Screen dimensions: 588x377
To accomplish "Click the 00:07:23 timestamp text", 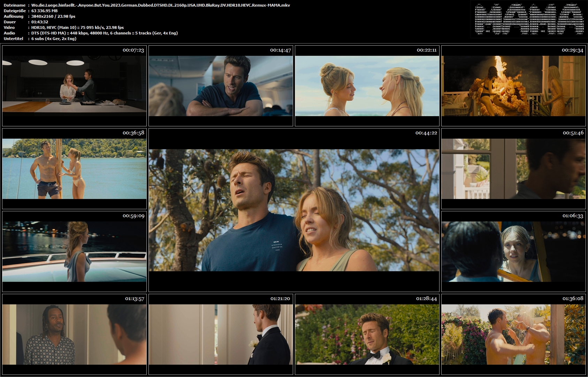I will [x=133, y=50].
